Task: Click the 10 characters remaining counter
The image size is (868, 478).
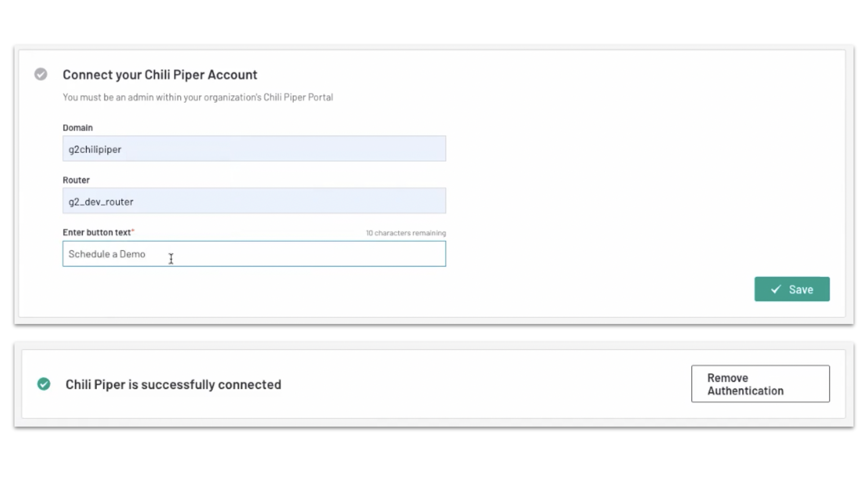Action: (406, 233)
